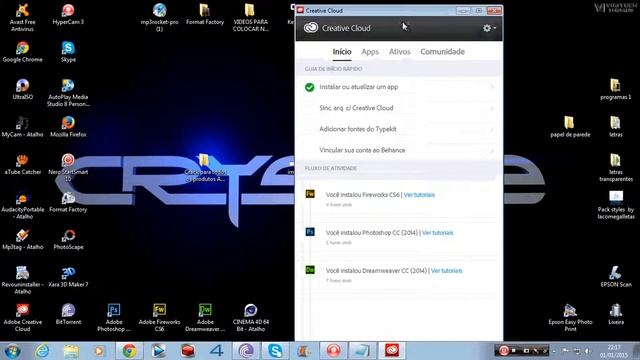This screenshot has height=360, width=640.
Task: Click Ver tutoriais link for Photoshop CC
Action: coord(438,233)
